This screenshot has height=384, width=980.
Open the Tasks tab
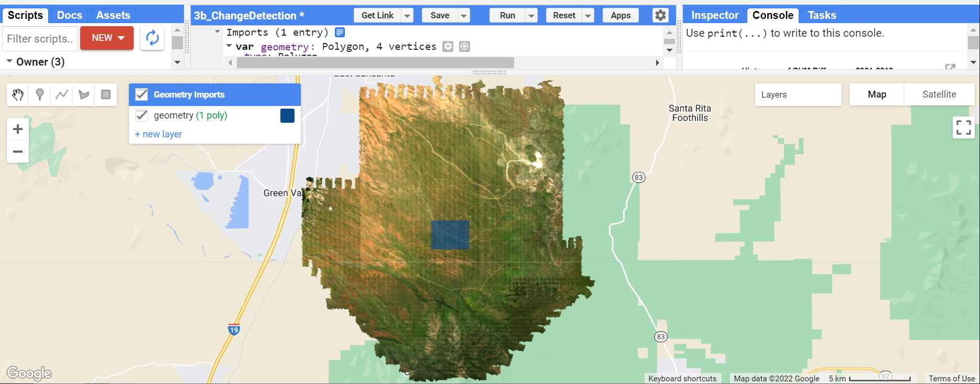(x=822, y=15)
